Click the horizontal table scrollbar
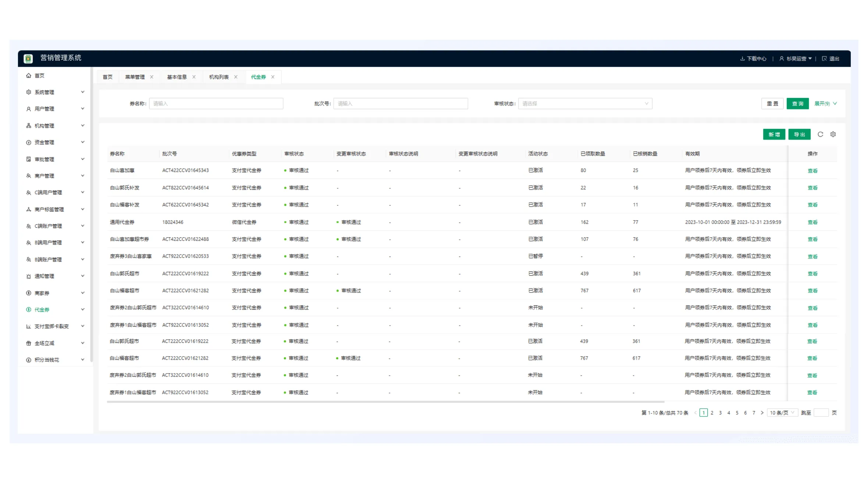The image size is (868, 483). (385, 402)
